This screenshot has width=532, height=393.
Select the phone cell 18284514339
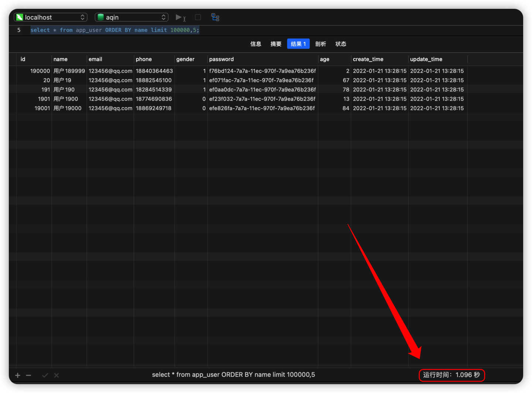click(x=154, y=89)
